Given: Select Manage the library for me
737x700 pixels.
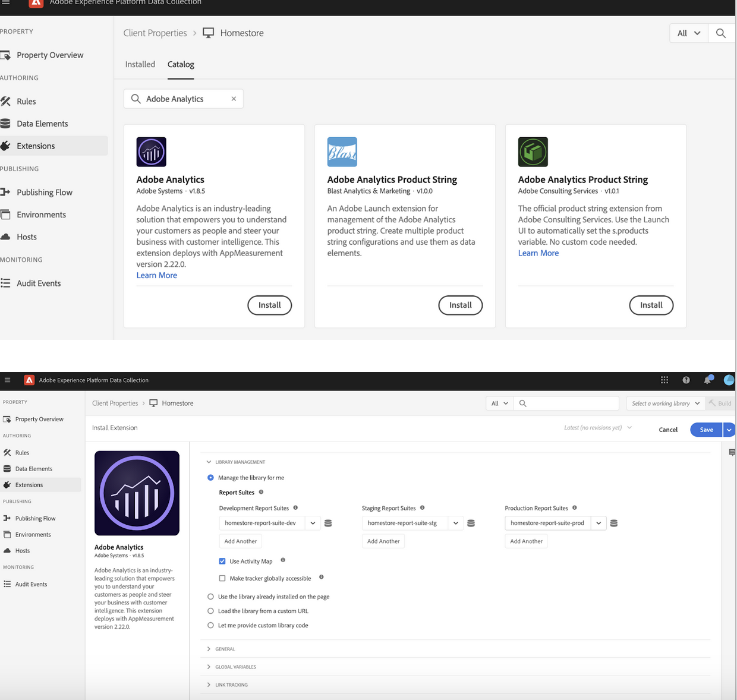Looking at the screenshot, I should point(210,478).
